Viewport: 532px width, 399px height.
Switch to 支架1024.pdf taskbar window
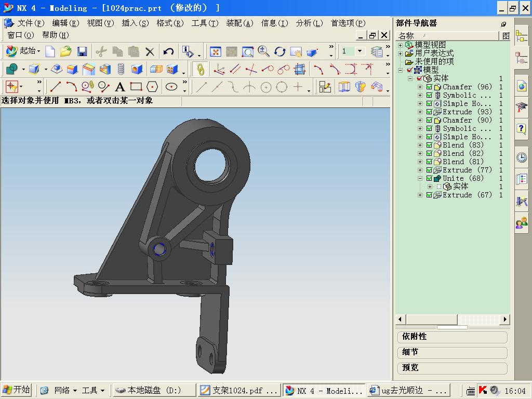pos(239,391)
